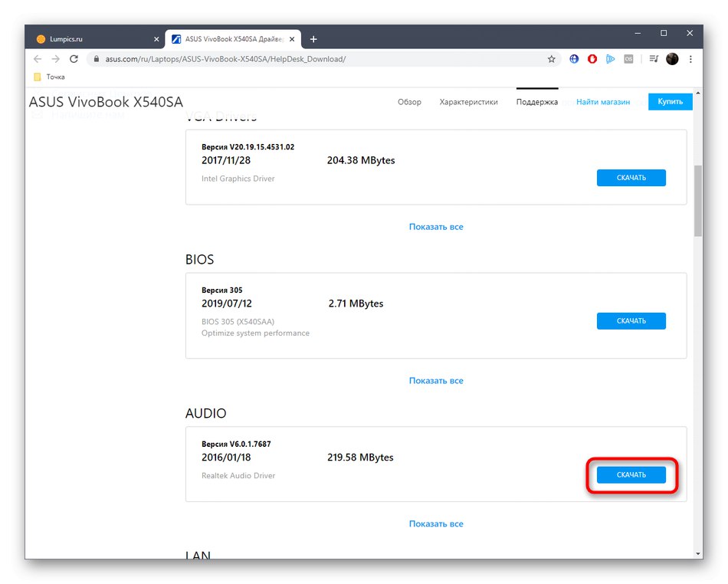The width and height of the screenshot is (728, 584).
Task: Close the Lumpics.ru tab
Action: coord(156,39)
